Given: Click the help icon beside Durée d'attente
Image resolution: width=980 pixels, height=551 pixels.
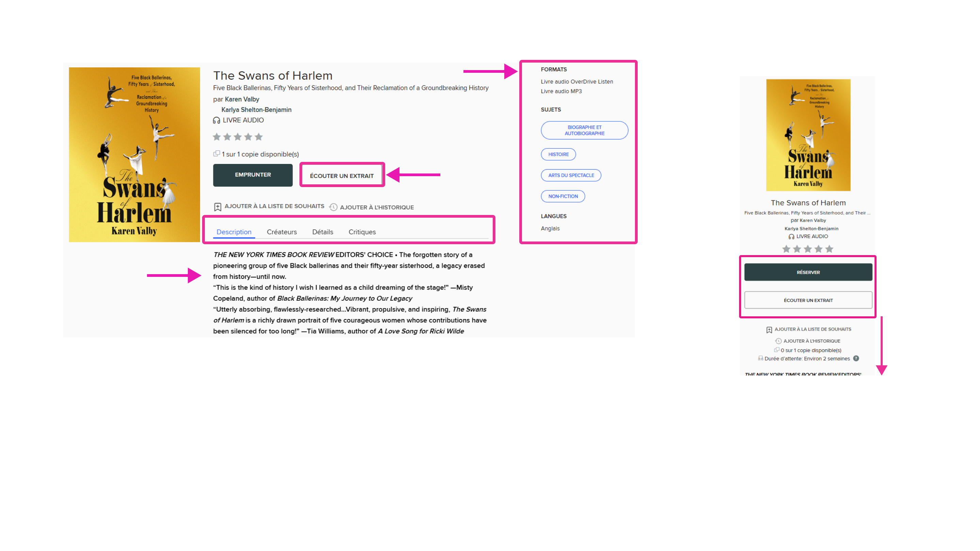Looking at the screenshot, I should tap(856, 358).
